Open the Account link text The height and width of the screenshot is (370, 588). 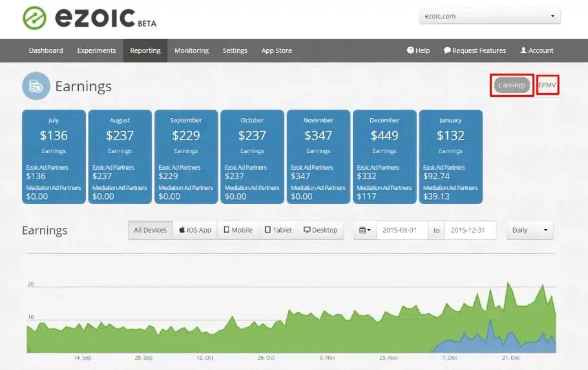tap(541, 50)
